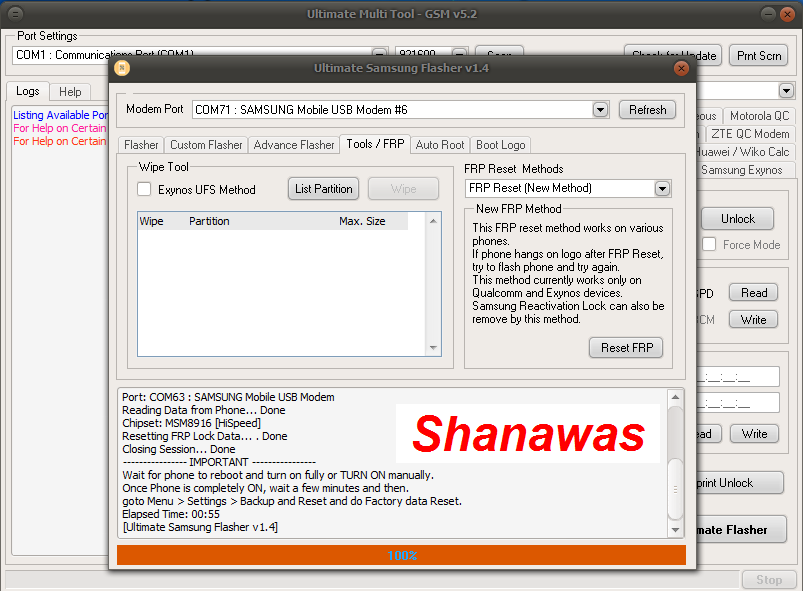Open the baud rate dropdown in Port Settings

[x=460, y=53]
